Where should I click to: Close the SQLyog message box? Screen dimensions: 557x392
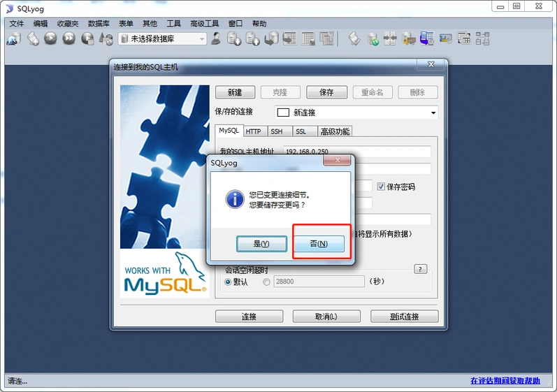click(338, 160)
